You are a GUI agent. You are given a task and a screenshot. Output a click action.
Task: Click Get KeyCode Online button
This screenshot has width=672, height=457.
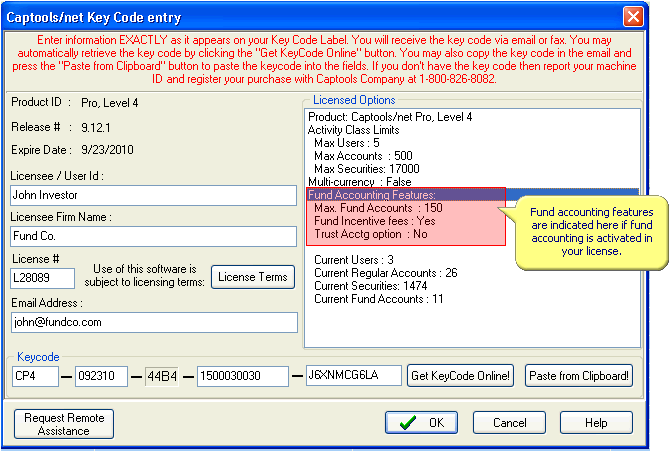460,376
